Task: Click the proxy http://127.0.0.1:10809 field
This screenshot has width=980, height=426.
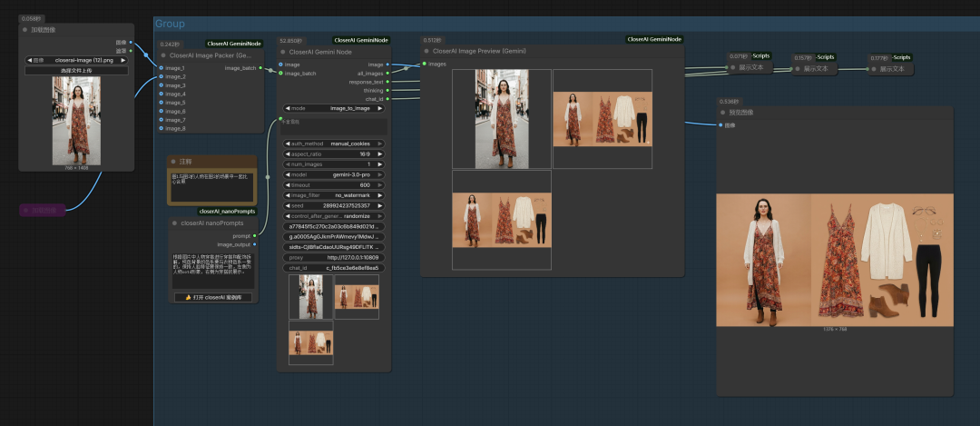Action: pos(334,257)
